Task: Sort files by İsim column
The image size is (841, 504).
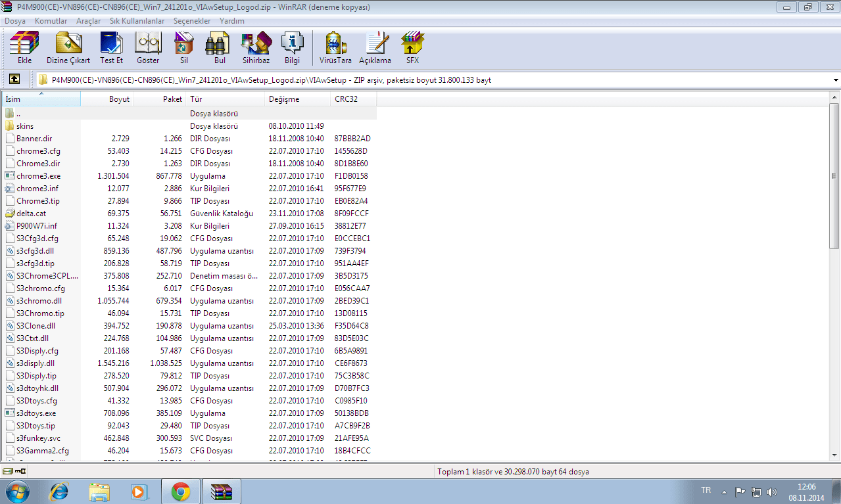Action: 41,99
